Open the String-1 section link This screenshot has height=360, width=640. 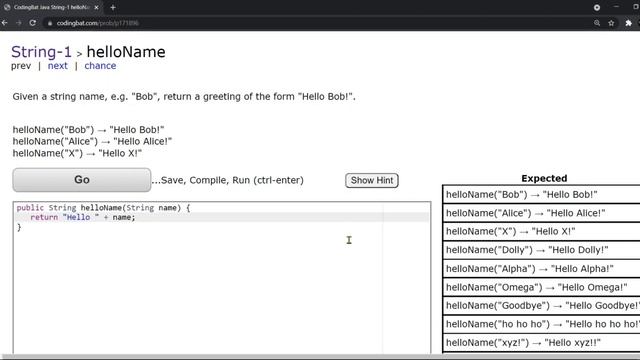coord(41,52)
